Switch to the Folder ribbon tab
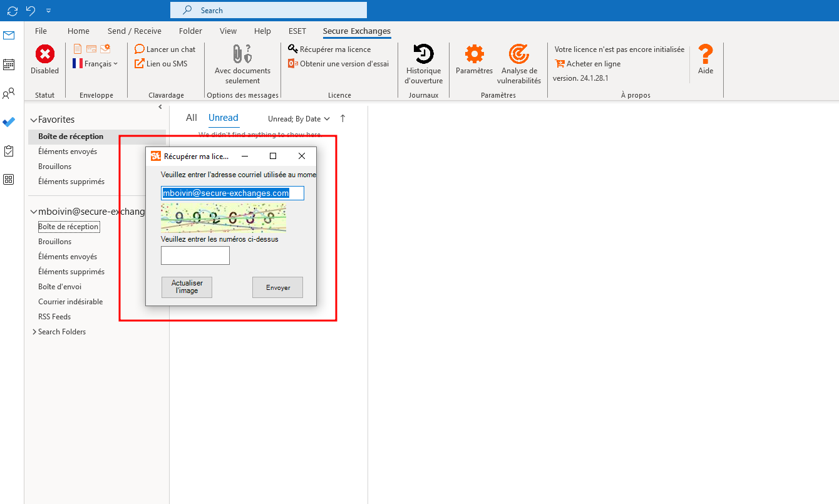The height and width of the screenshot is (504, 839). (190, 31)
